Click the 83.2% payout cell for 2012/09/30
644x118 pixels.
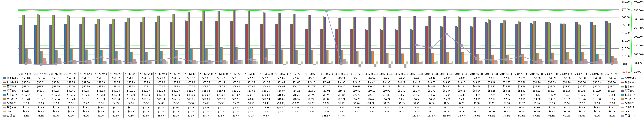(101, 116)
